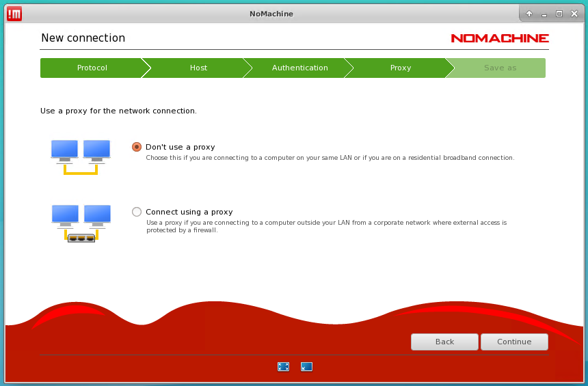Select the "Connect using a proxy" radio button
Image resolution: width=588 pixels, height=386 pixels.
[x=137, y=212]
